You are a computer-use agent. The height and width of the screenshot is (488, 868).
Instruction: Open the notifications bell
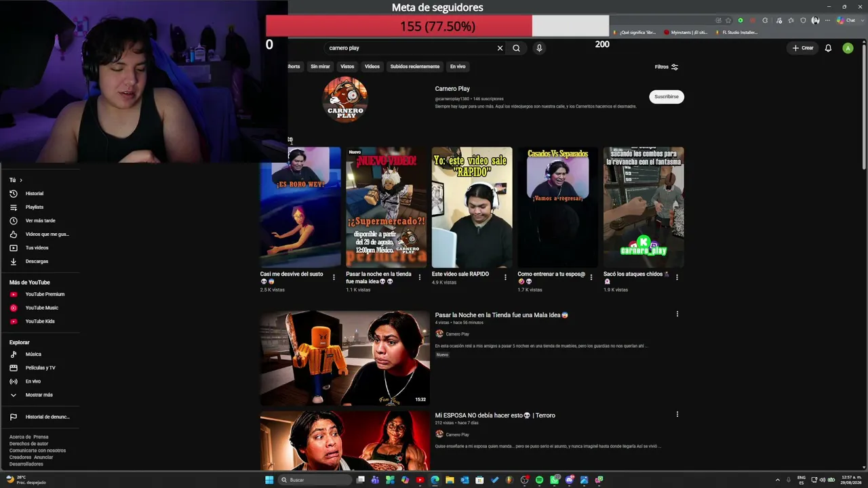828,48
